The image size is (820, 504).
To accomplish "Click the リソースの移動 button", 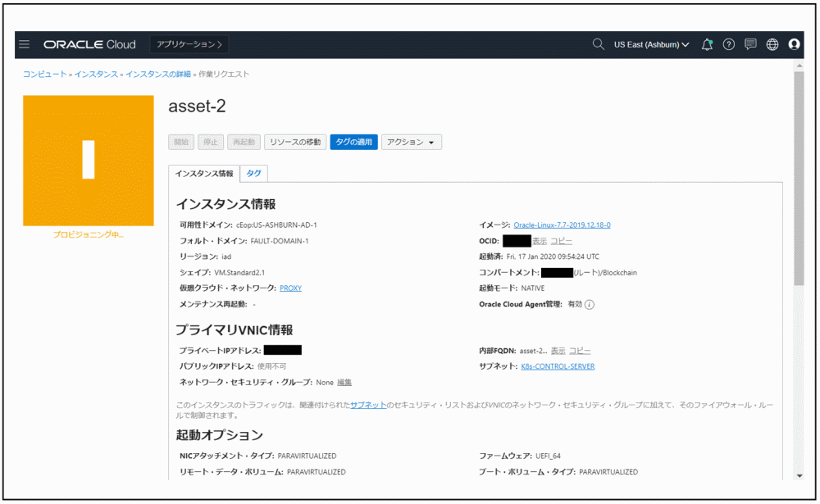I will point(295,143).
